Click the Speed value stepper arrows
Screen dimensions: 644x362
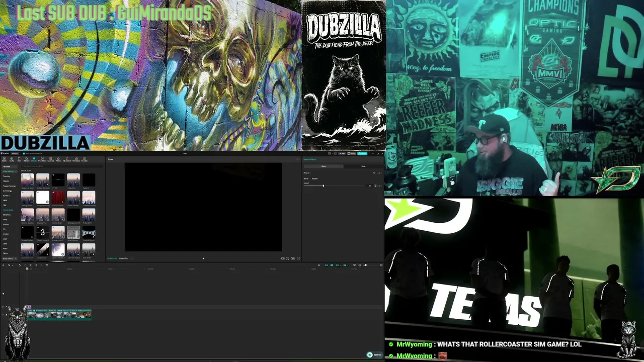pos(375,186)
